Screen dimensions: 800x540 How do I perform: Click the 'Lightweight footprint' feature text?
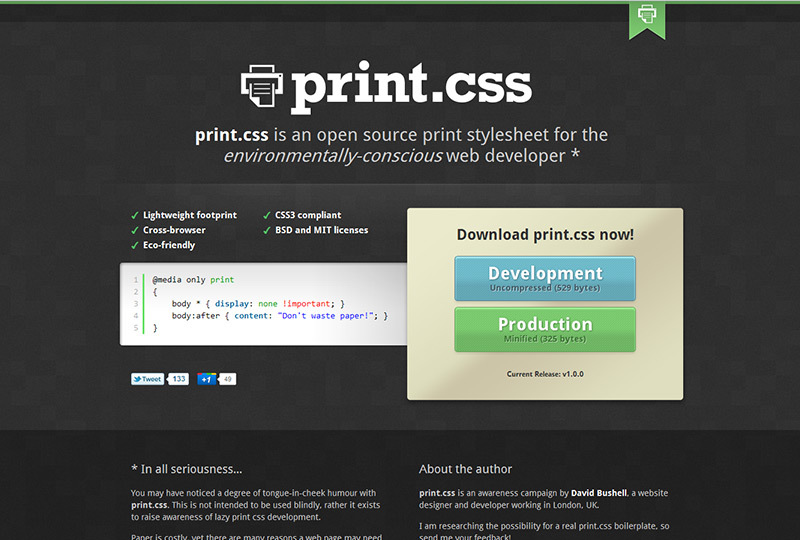(x=190, y=215)
